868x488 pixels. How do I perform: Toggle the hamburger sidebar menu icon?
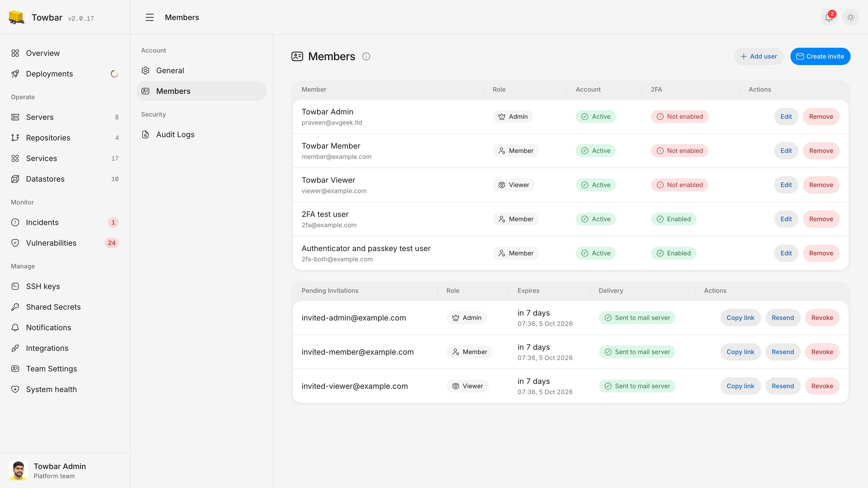[x=150, y=17]
